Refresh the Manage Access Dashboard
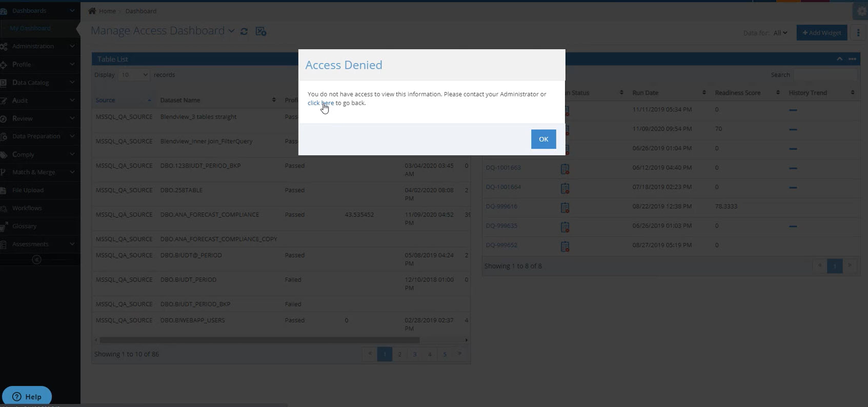This screenshot has height=407, width=868. click(x=244, y=32)
